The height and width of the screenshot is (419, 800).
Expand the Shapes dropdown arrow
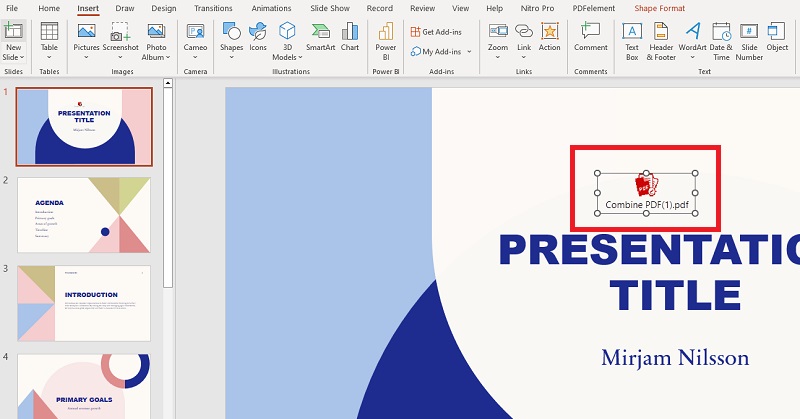click(231, 57)
